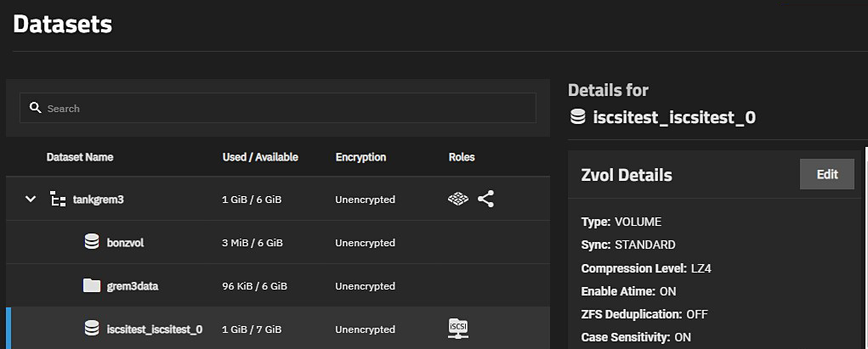Select the tankgrem3 root dataset
This screenshot has height=349, width=868.
(99, 200)
